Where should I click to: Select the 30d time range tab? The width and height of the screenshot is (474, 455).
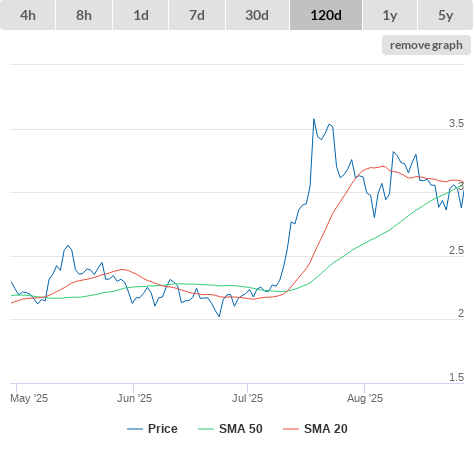pos(257,15)
